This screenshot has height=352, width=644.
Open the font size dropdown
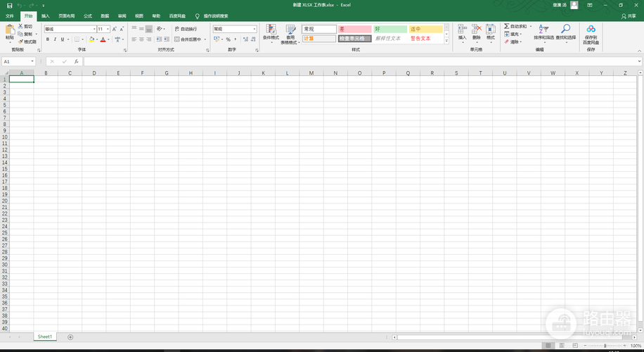(x=108, y=29)
